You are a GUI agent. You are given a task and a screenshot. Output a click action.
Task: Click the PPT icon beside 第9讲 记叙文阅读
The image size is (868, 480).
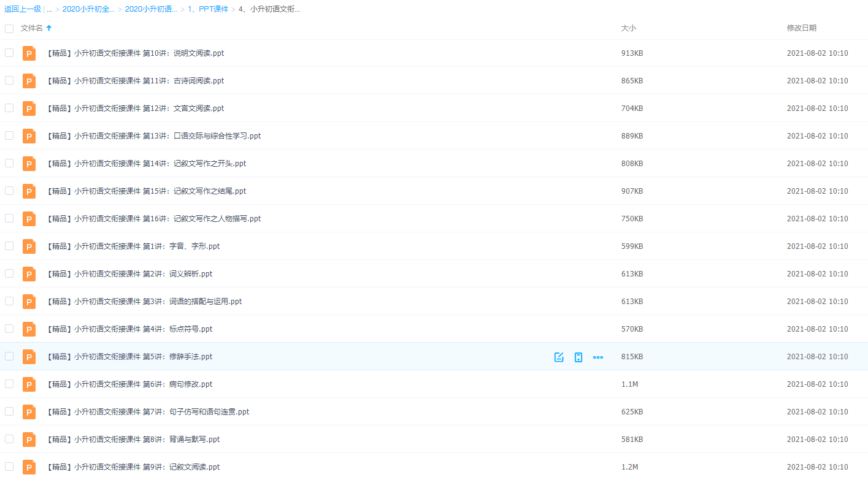click(x=29, y=467)
